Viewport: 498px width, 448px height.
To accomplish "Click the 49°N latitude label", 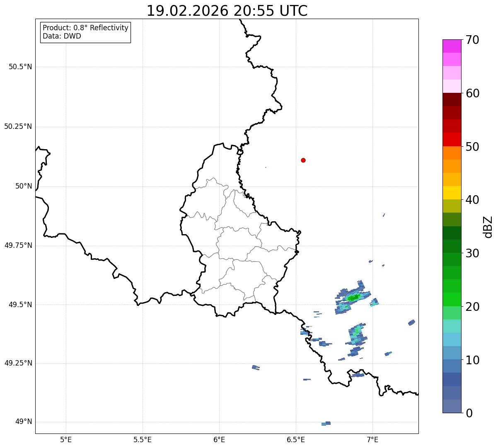I will (x=24, y=422).
